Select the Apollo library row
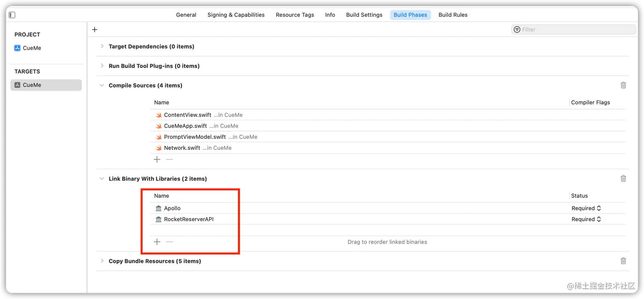The width and height of the screenshot is (644, 299). click(x=388, y=208)
